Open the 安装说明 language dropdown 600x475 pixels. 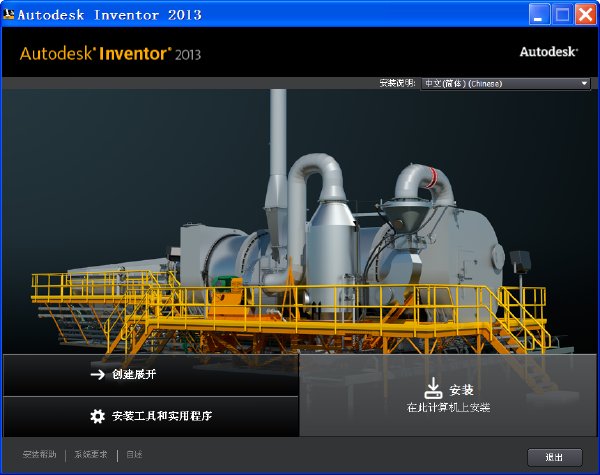[x=505, y=83]
